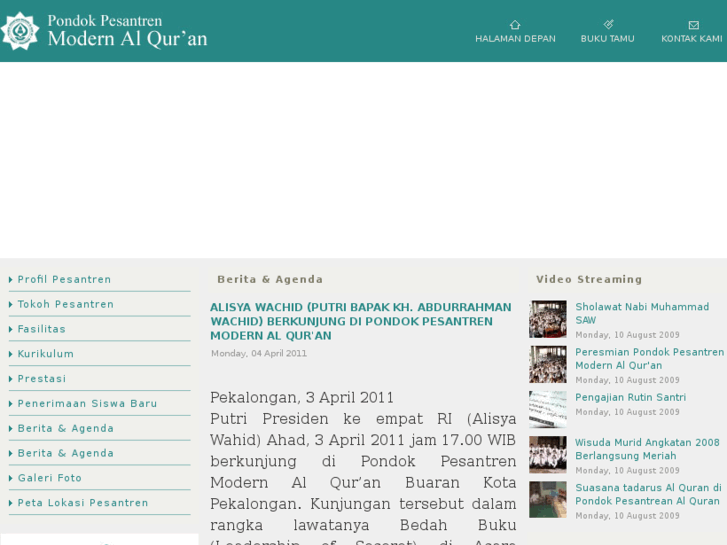The width and height of the screenshot is (727, 545).
Task: Select Prestasi from the sidebar menu
Action: 42,378
